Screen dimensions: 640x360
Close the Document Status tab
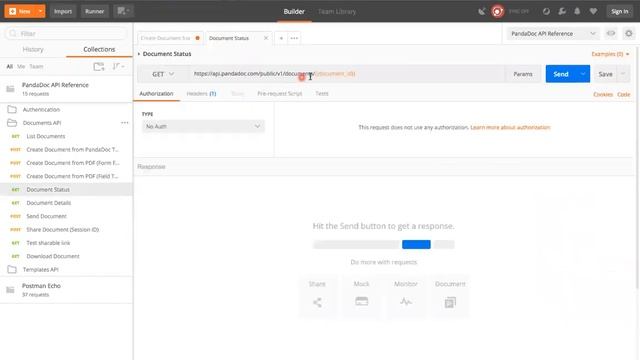pos(266,38)
